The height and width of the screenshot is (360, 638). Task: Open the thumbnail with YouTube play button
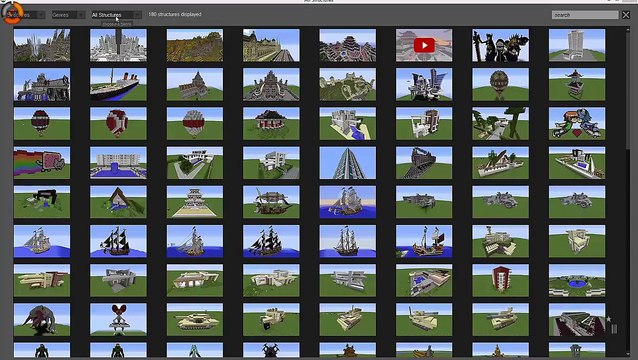pos(424,45)
